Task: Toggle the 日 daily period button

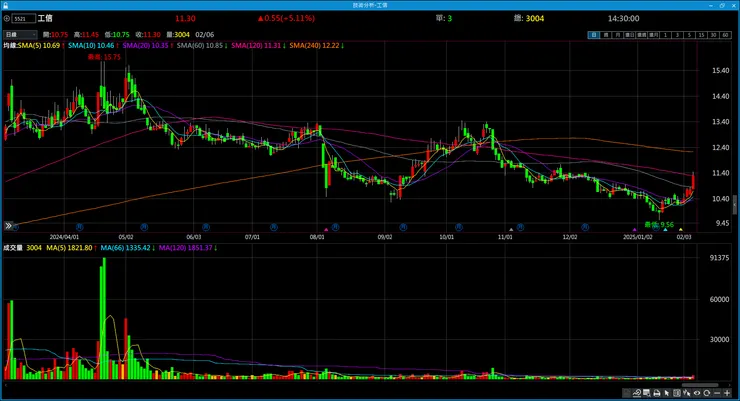Action: [x=594, y=35]
